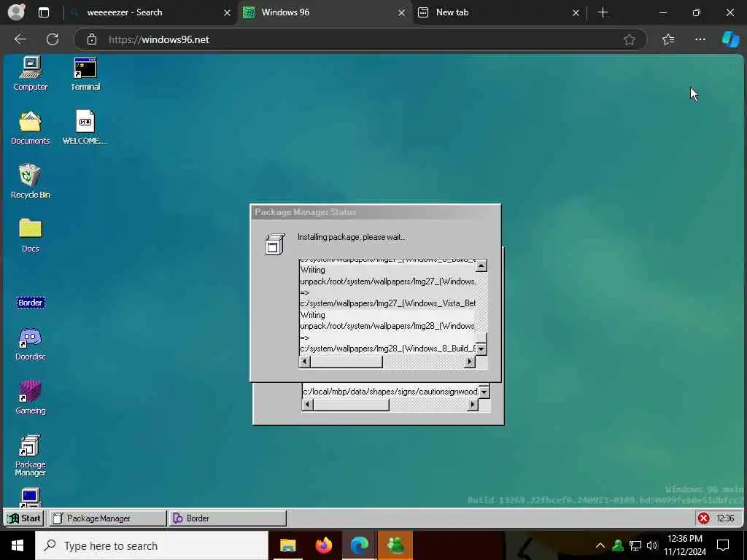Image resolution: width=747 pixels, height=560 pixels.
Task: Show hidden system tray icons
Action: (600, 545)
